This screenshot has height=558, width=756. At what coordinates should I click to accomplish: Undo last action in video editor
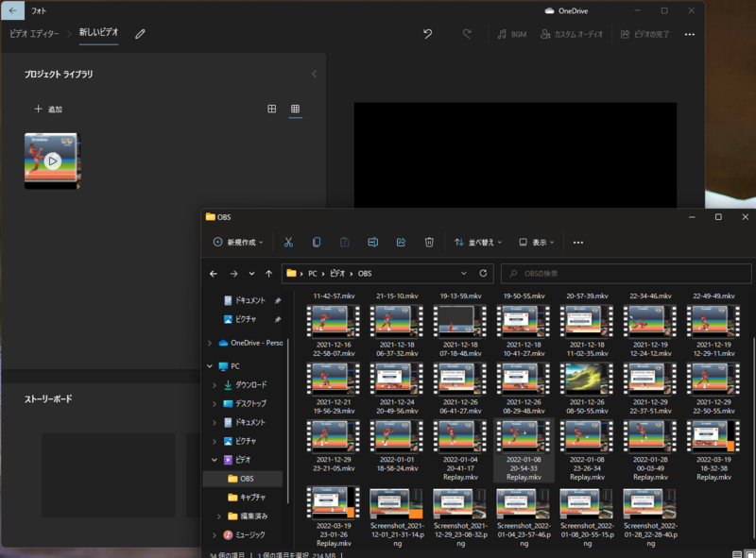[428, 34]
